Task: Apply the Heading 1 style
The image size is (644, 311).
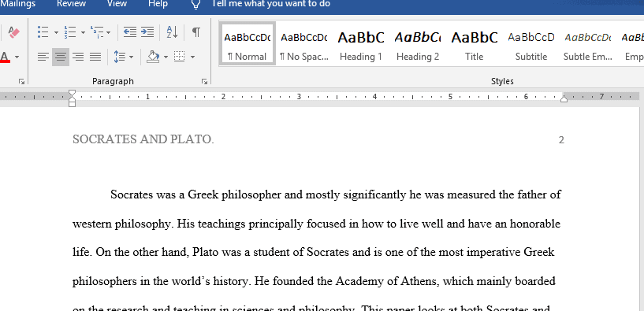Action: (361, 43)
